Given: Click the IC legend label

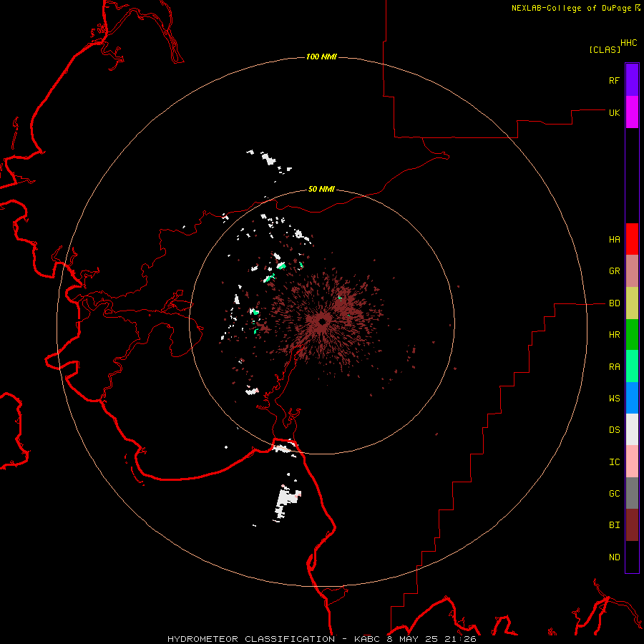Looking at the screenshot, I should (x=615, y=462).
